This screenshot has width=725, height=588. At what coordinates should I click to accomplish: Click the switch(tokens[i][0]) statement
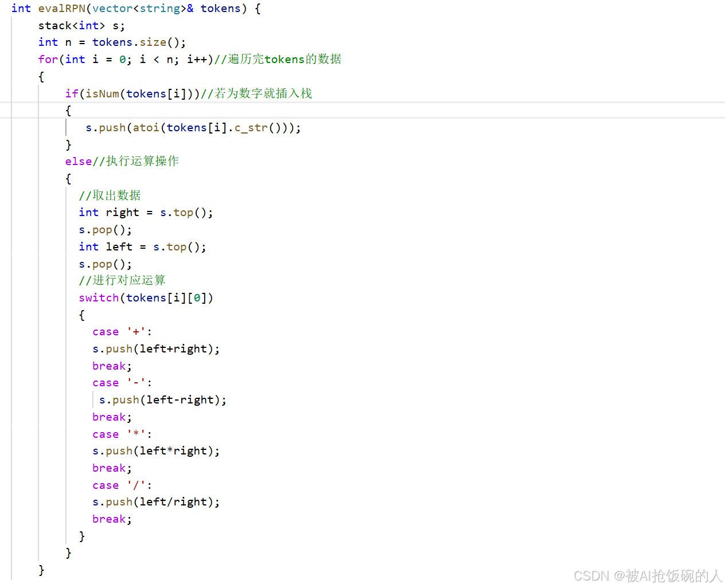coord(146,298)
